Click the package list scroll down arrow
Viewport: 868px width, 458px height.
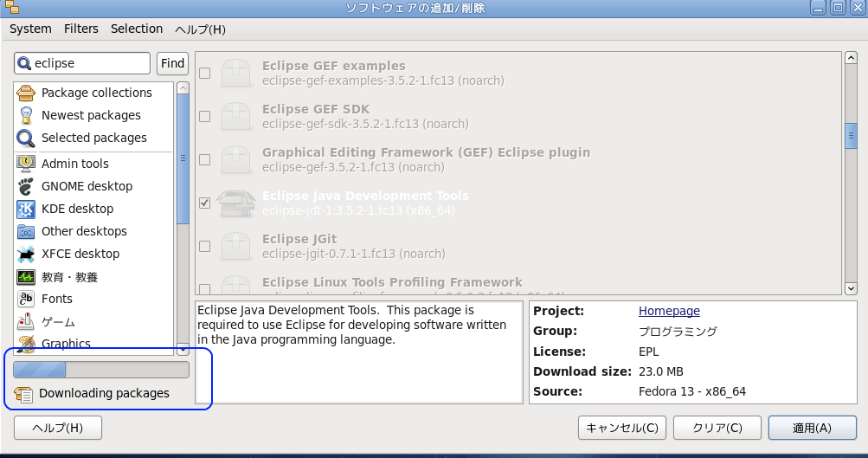[x=851, y=288]
